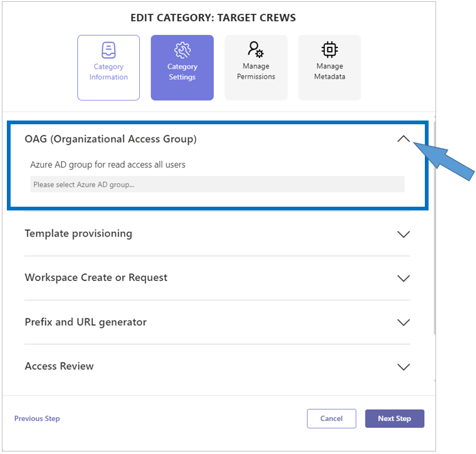
Task: Go to the Manage Metadata tab
Action: [x=329, y=67]
